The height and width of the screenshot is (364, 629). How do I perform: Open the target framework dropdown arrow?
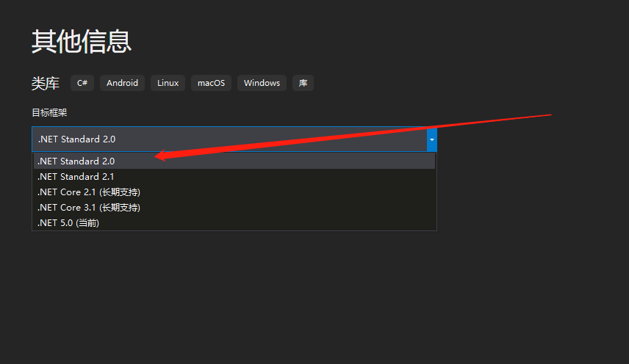431,139
